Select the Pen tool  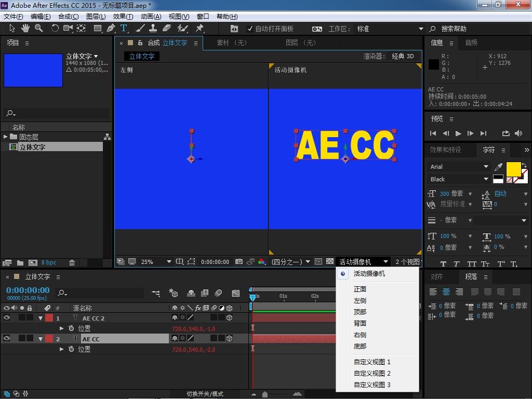[x=111, y=29]
